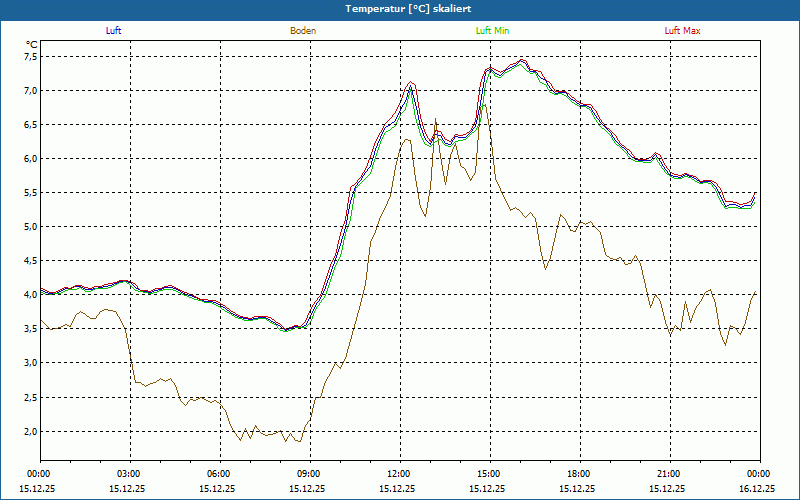This screenshot has width=800, height=500.
Task: Click the 5,0 value on the Y axis
Action: tap(31, 227)
